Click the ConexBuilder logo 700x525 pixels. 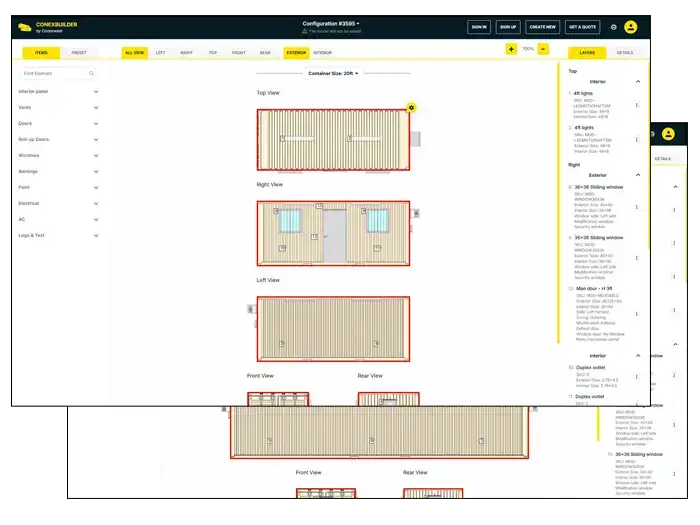pyautogui.click(x=50, y=27)
